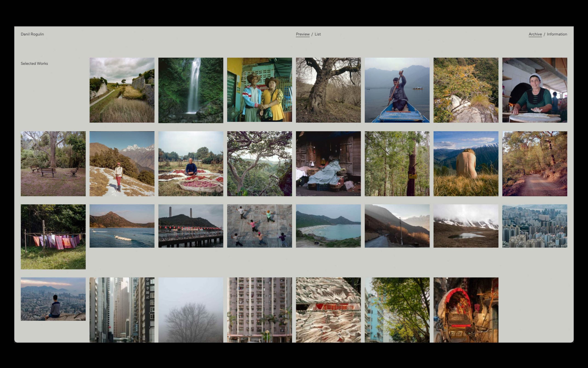Open the park benches under tree photo
Viewport: 588px width, 368px height.
point(53,164)
